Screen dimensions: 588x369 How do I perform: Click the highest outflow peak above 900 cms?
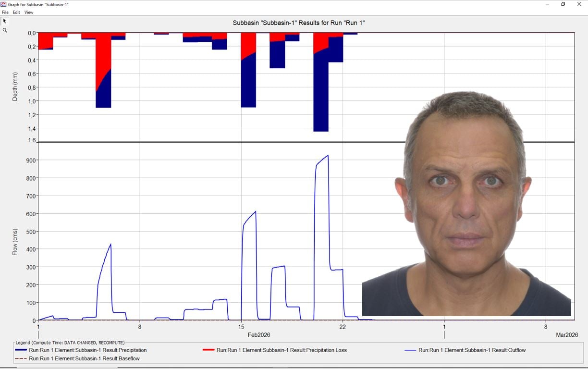327,156
